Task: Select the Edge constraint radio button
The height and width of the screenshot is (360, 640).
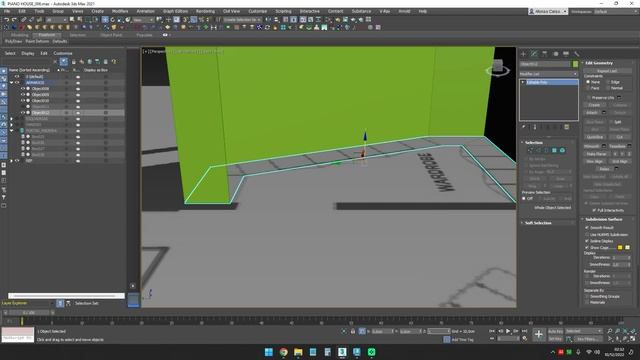Action: click(x=608, y=82)
